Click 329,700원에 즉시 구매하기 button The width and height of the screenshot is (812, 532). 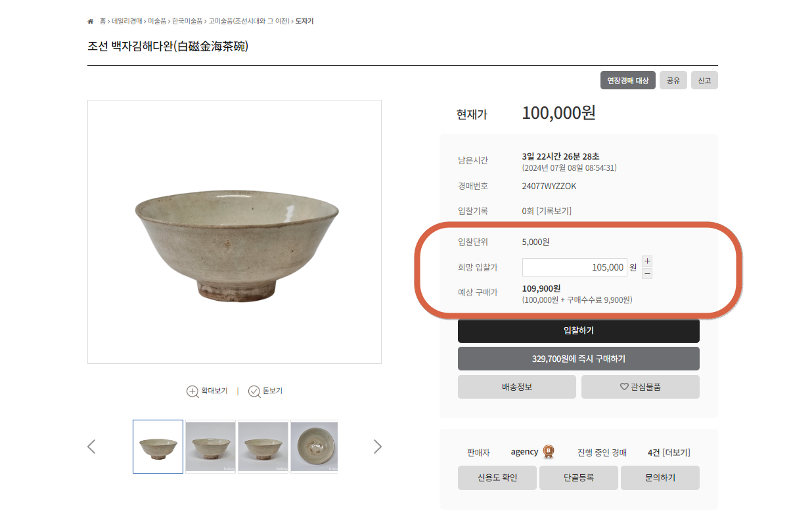pos(579,359)
